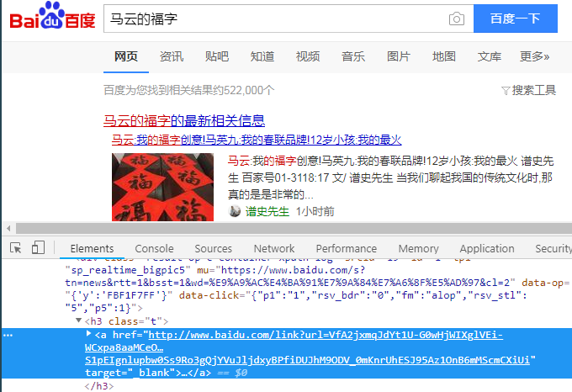Select the DevTools inspect element tool
The height and width of the screenshot is (392, 572).
click(16, 248)
